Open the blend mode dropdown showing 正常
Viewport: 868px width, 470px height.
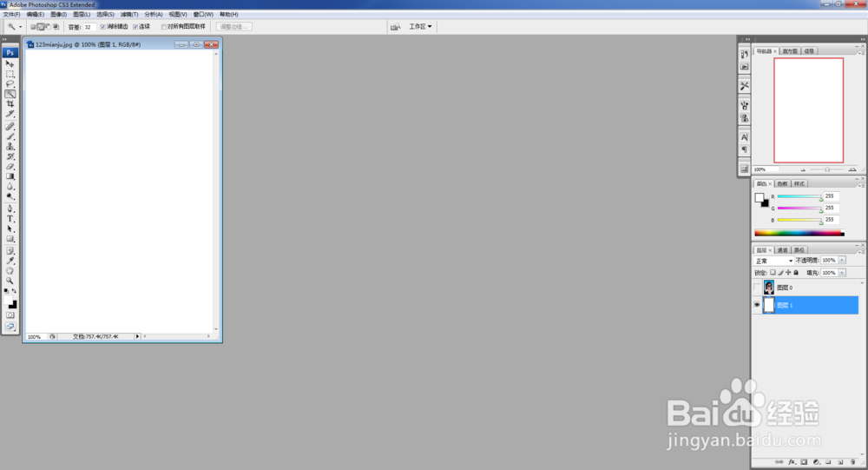774,261
